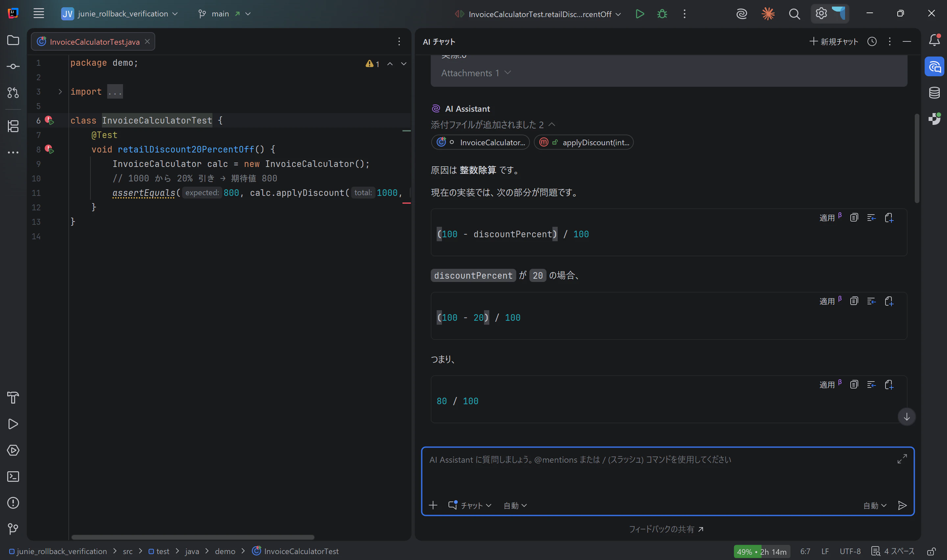Start a 新規チャット new chat

click(x=834, y=41)
